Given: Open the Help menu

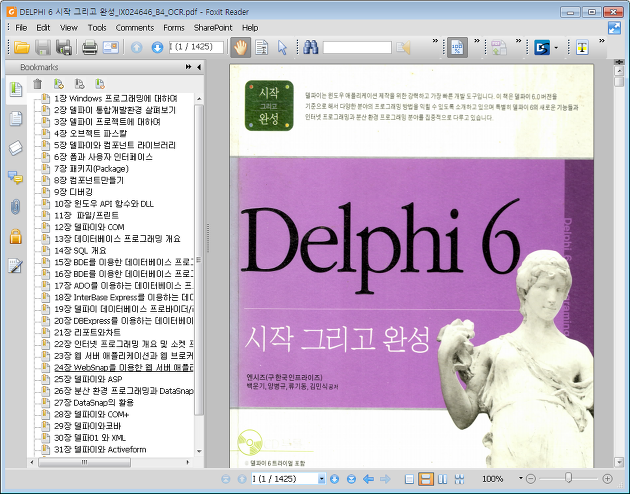Looking at the screenshot, I should 250,28.
